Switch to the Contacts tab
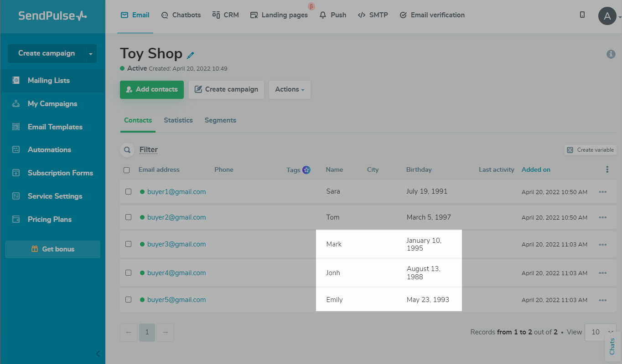Image resolution: width=622 pixels, height=364 pixels. 138,121
